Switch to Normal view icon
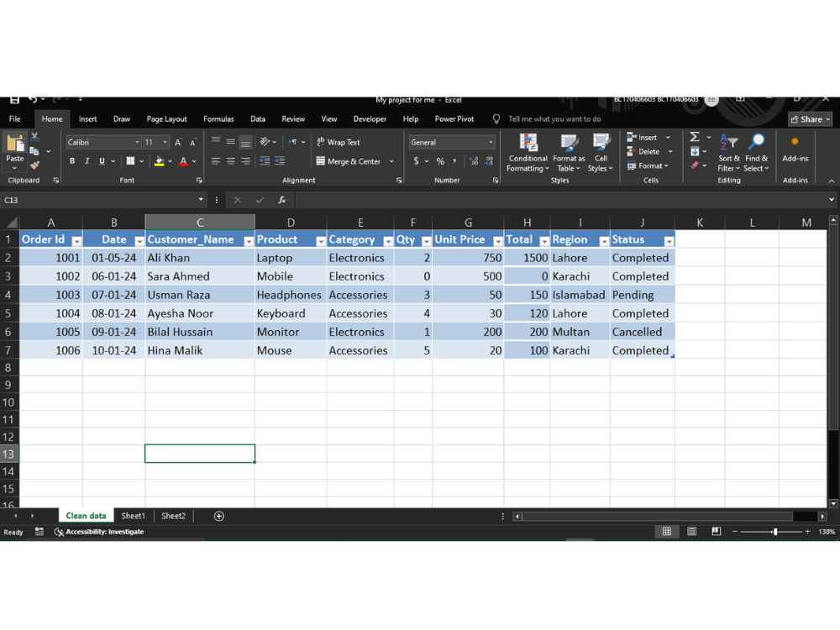 pyautogui.click(x=666, y=532)
